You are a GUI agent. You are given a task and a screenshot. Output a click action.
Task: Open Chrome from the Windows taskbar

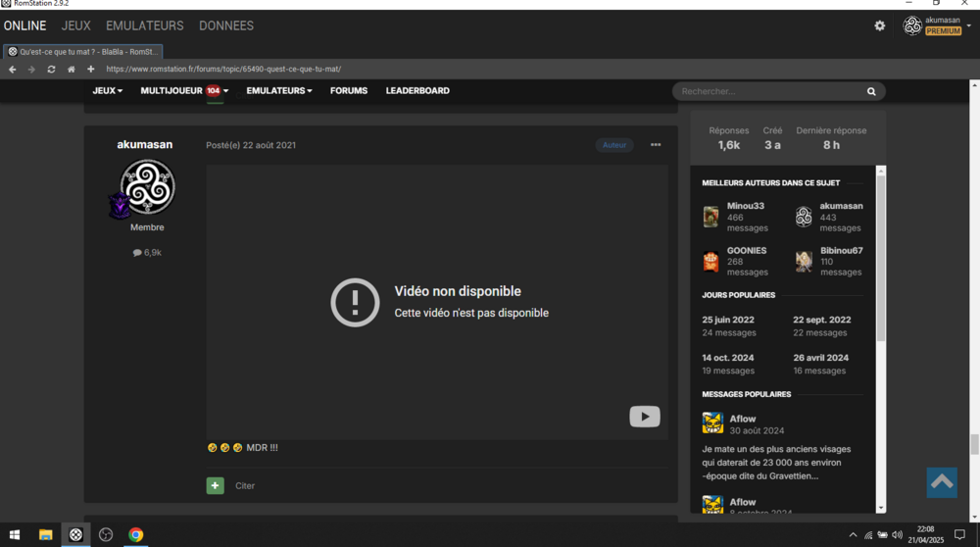(135, 534)
